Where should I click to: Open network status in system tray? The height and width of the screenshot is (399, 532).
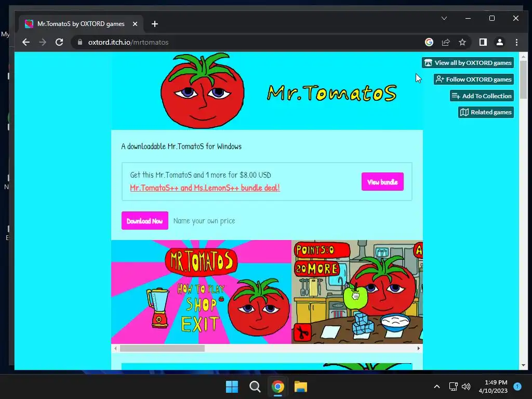pyautogui.click(x=453, y=387)
